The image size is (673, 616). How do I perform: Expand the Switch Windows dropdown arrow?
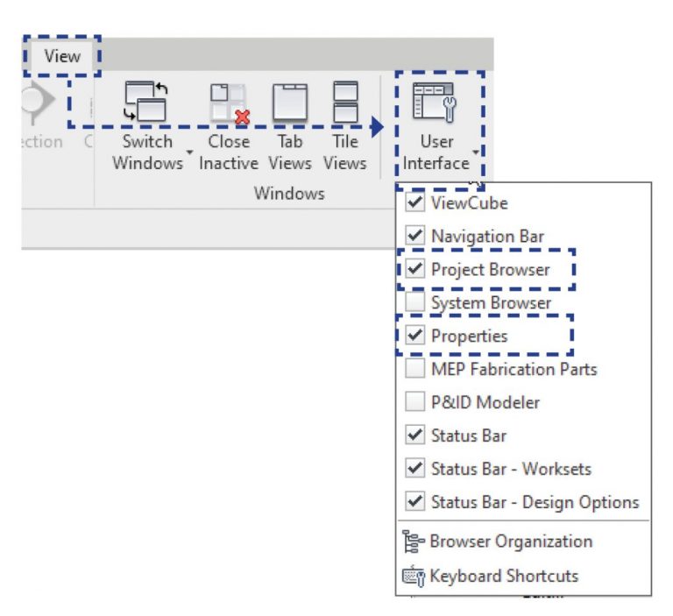(x=188, y=164)
